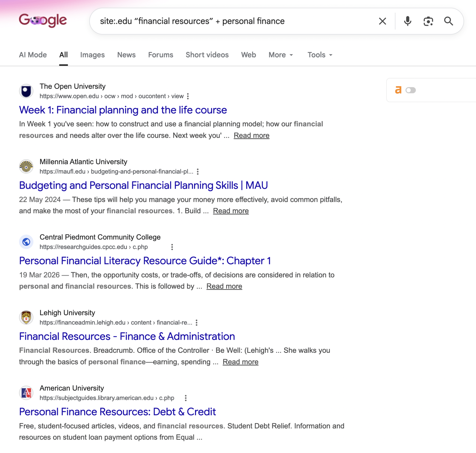Switch to AI Mode tab
The image size is (476, 453).
point(33,55)
